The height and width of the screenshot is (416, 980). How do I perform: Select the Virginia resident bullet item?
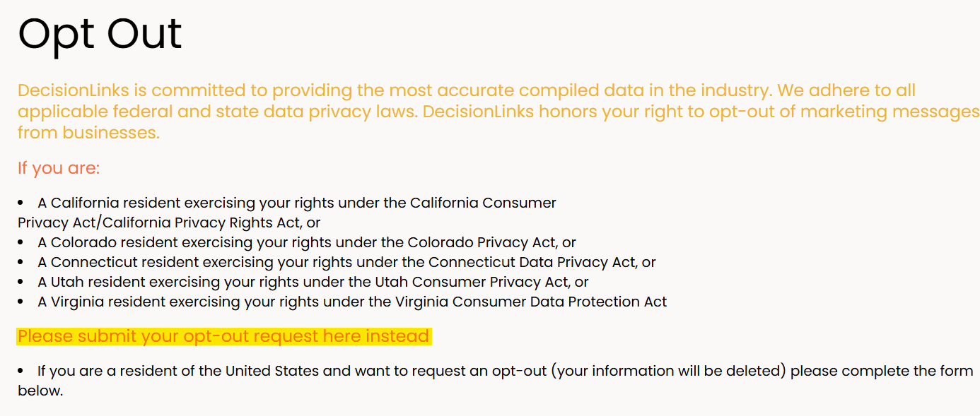(352, 302)
